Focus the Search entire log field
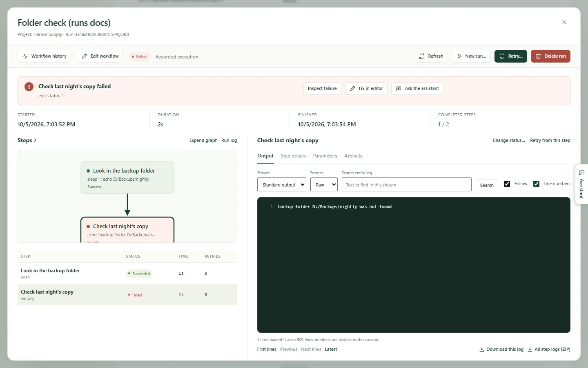The width and height of the screenshot is (588, 368). [x=406, y=185]
